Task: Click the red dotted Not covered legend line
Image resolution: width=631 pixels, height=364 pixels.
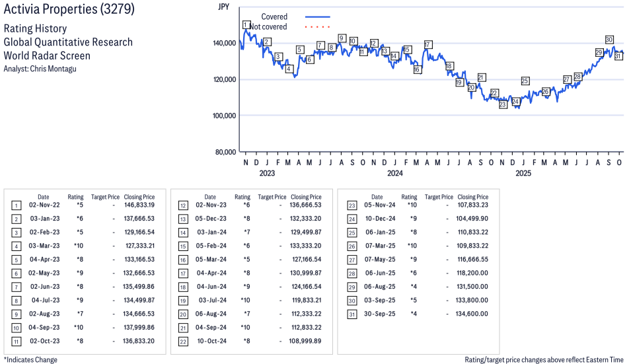Action: pos(317,27)
